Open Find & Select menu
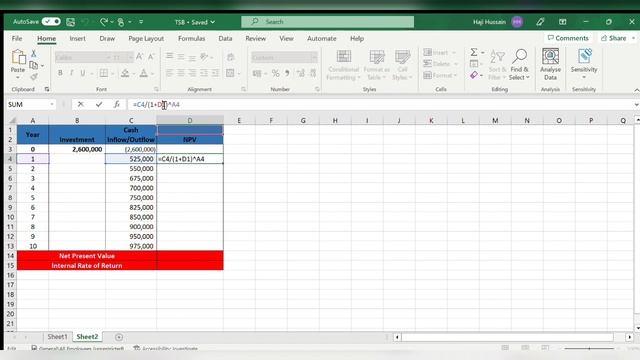This screenshot has width=640, height=360. tap(519, 65)
